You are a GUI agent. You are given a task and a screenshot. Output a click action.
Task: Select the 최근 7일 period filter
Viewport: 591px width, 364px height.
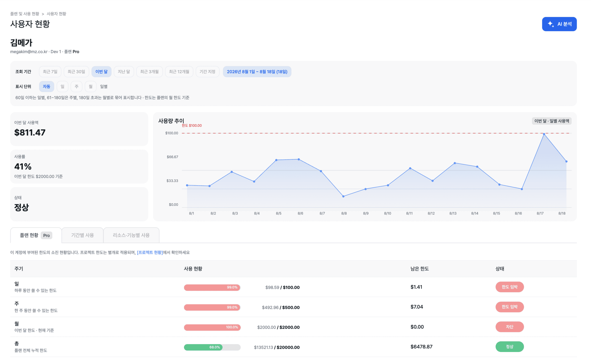50,72
